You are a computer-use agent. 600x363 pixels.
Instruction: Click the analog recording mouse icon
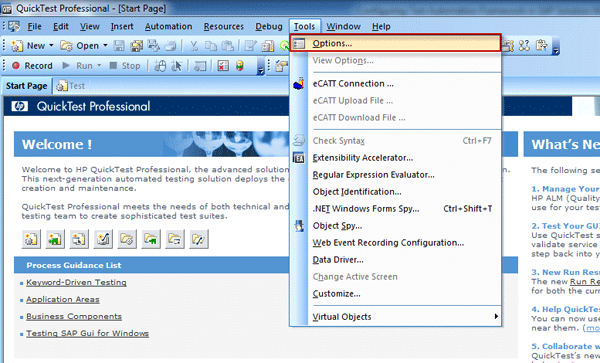coord(160,66)
